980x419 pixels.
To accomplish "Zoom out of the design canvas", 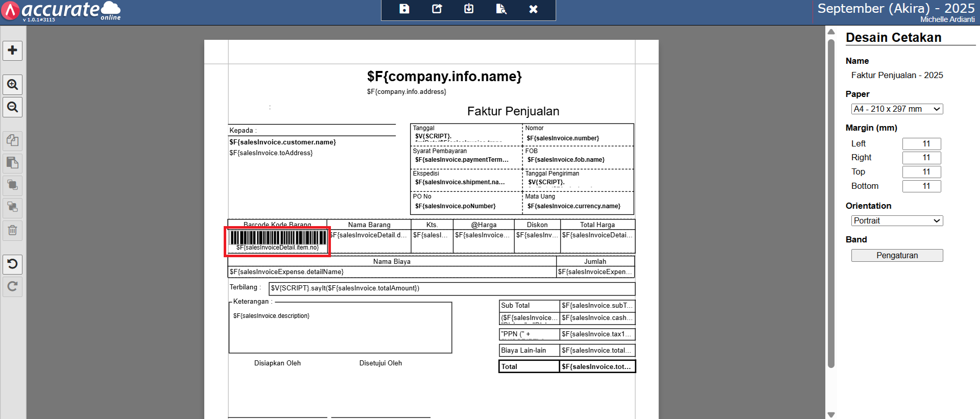I will click(x=13, y=107).
